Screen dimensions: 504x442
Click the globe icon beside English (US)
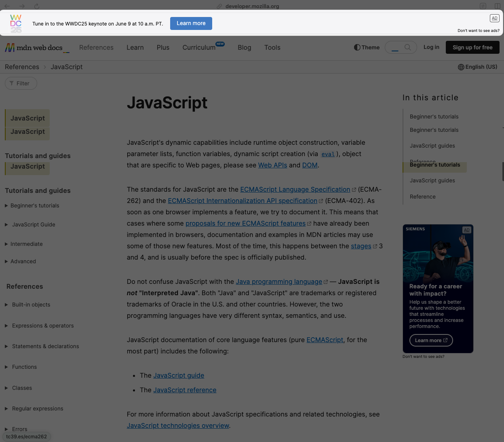coord(461,67)
